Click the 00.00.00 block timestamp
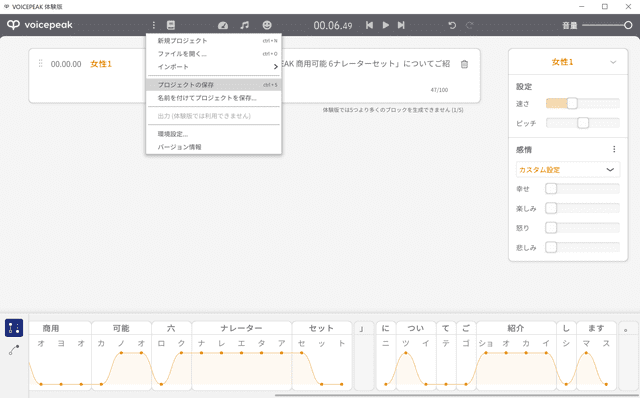The height and width of the screenshot is (398, 640). [x=66, y=64]
